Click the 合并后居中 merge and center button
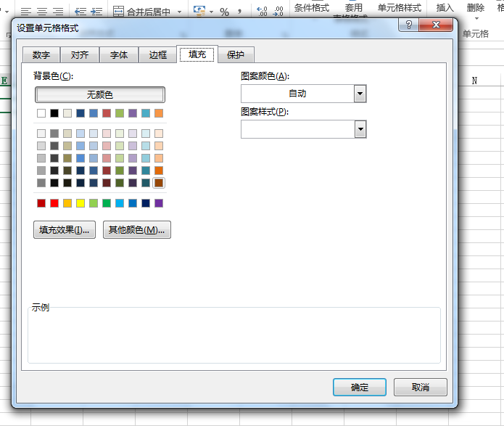 (x=141, y=12)
